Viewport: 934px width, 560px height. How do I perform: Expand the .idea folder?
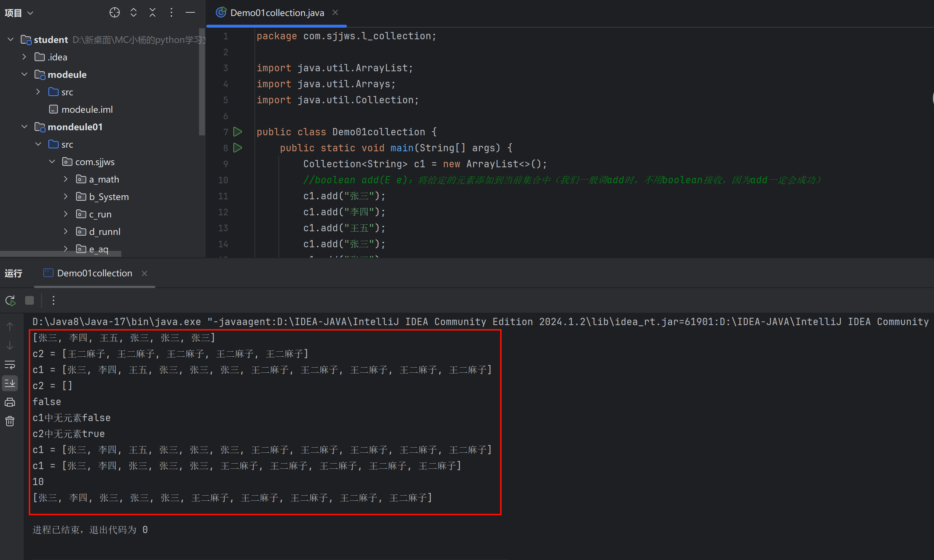[x=24, y=57]
